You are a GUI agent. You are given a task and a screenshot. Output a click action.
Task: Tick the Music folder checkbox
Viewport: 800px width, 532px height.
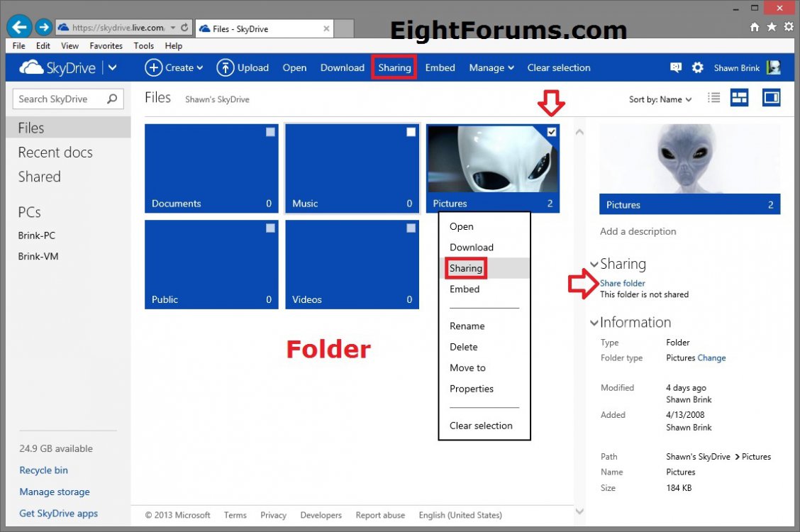411,132
